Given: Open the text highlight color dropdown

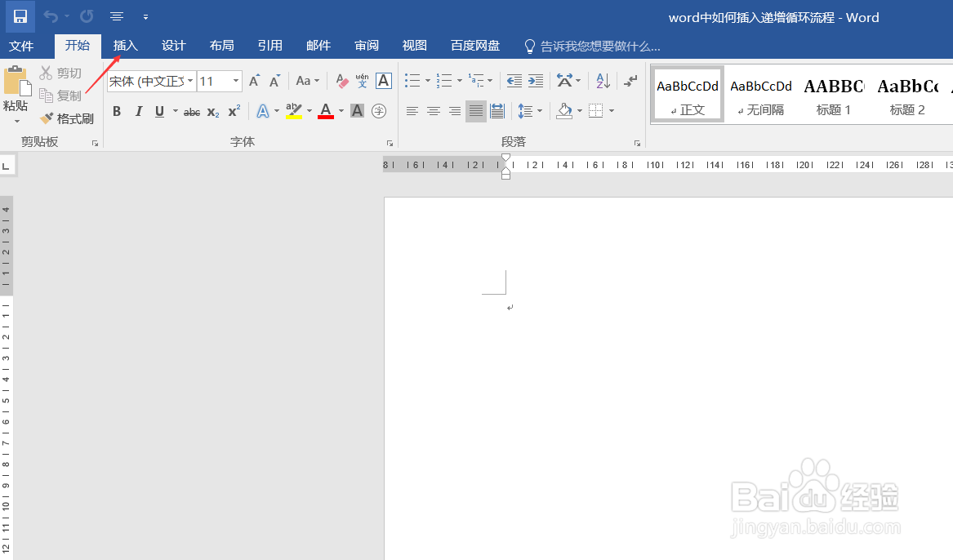Looking at the screenshot, I should (308, 111).
